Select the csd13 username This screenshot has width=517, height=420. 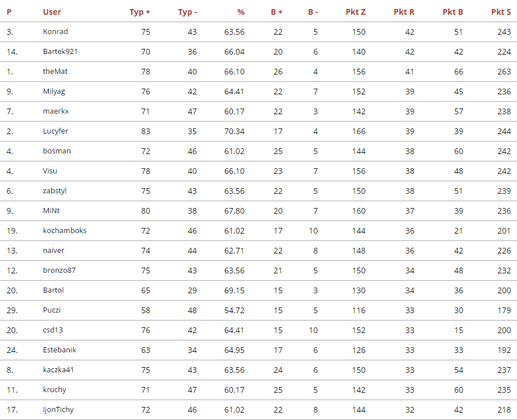point(53,330)
